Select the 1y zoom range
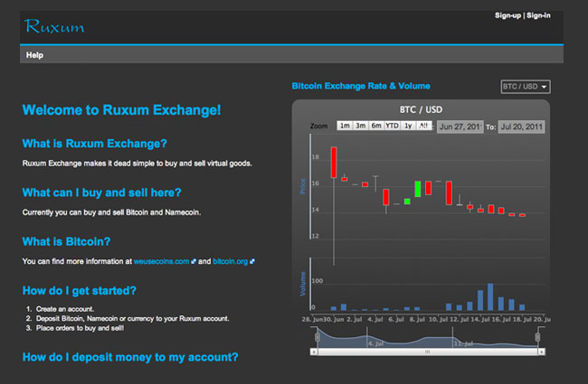The width and height of the screenshot is (588, 384). (408, 126)
